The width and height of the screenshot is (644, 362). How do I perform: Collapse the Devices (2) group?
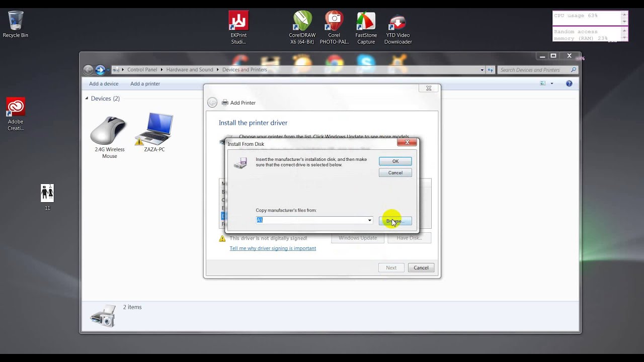[87, 99]
